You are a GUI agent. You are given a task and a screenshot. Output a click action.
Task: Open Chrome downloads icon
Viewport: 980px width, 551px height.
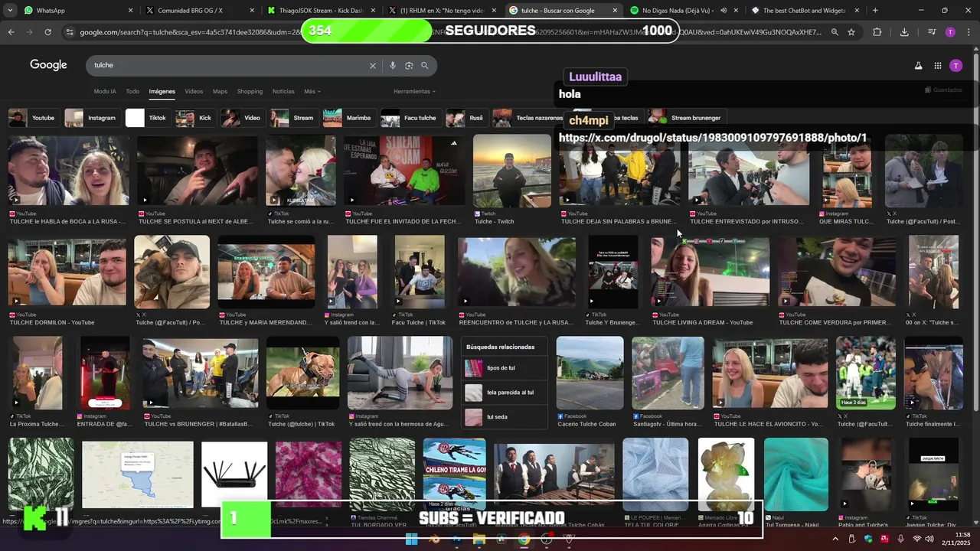pos(904,32)
